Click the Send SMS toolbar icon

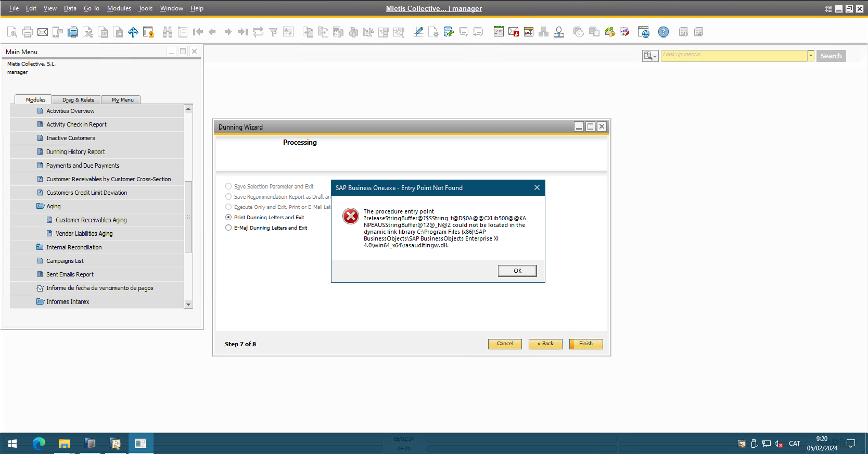click(x=58, y=32)
